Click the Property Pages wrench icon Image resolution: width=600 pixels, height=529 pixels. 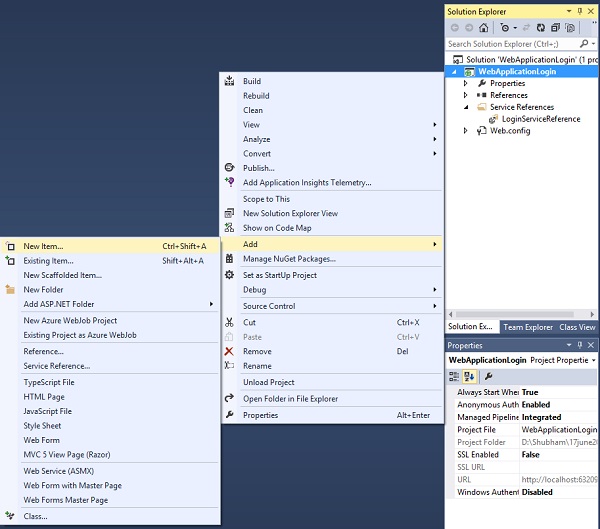tap(488, 376)
